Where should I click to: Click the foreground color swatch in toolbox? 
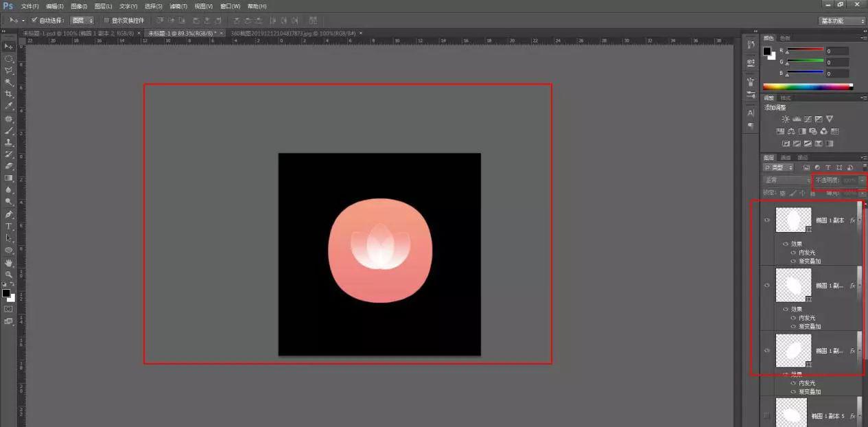point(6,293)
